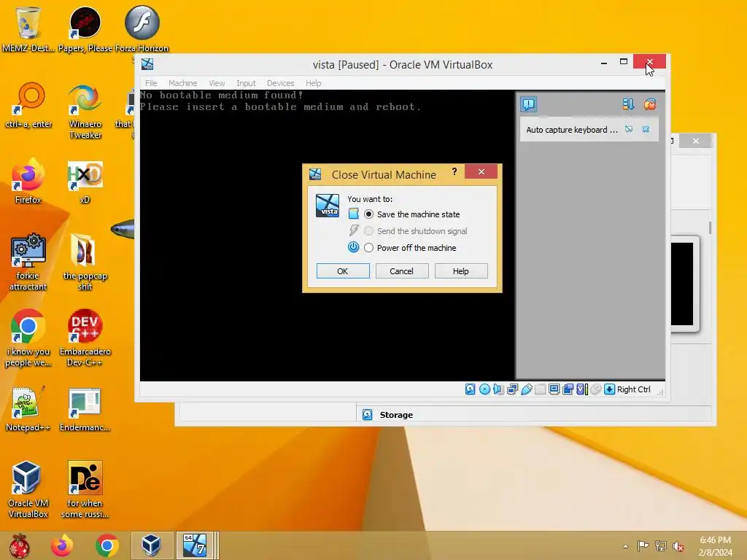
Task: Click the keyboard capture arrow icon
Action: pyautogui.click(x=609, y=389)
